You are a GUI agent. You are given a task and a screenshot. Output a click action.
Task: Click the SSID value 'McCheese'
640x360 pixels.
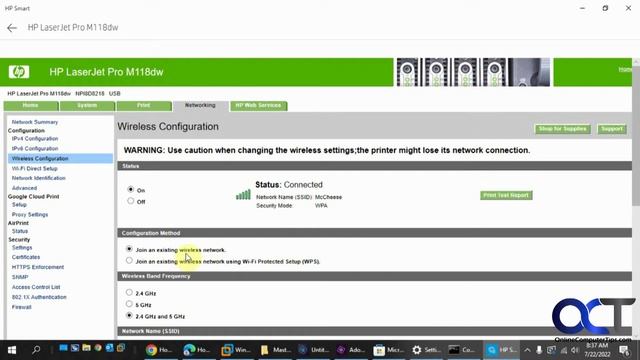329,197
